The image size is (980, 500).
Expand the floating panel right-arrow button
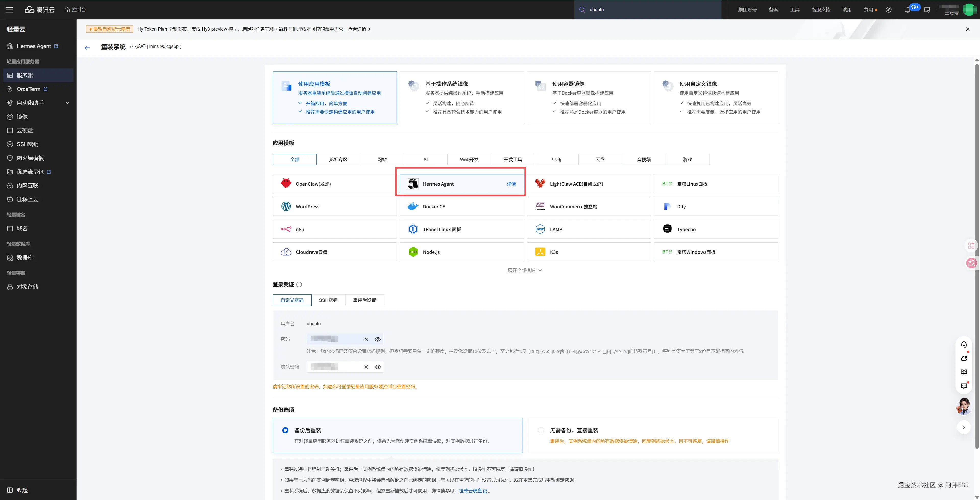click(x=964, y=427)
